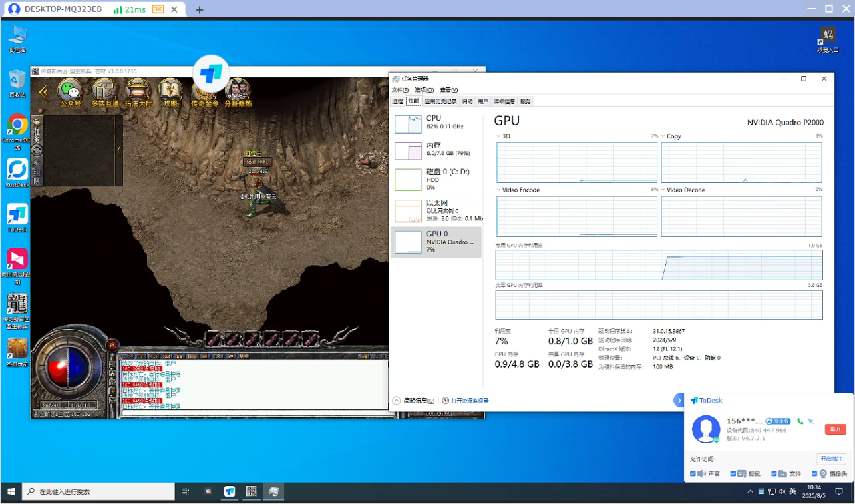855x504 pixels.
Task: Click the 分身修炼 character icon
Action: click(238, 91)
